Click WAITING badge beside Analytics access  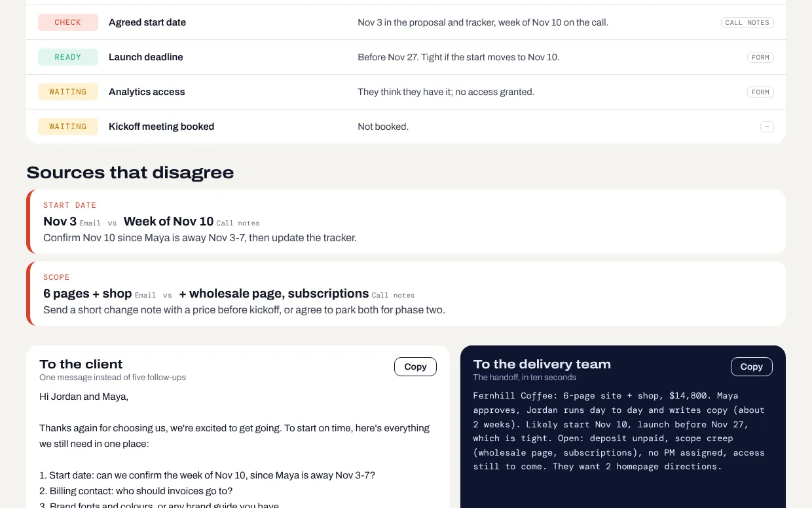tap(68, 92)
